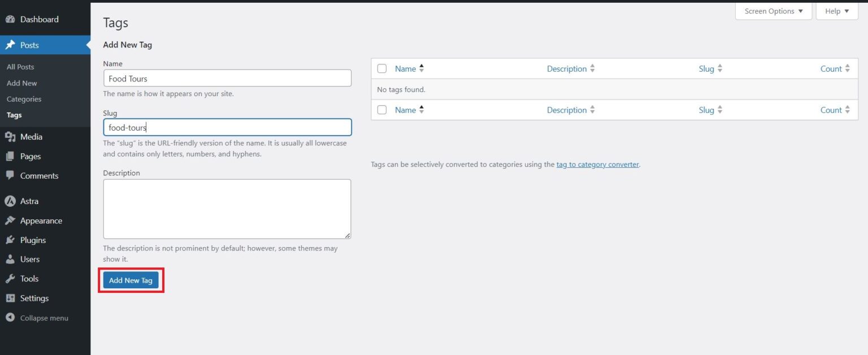Click inside the Description text box
The width and height of the screenshot is (868, 355).
click(227, 208)
